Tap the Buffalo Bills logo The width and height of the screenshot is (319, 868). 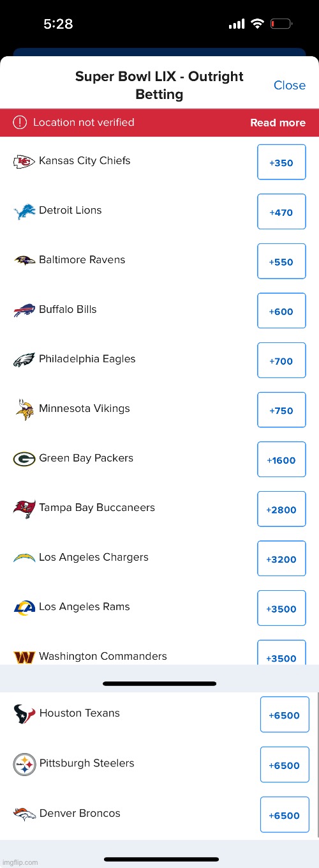[x=24, y=310]
